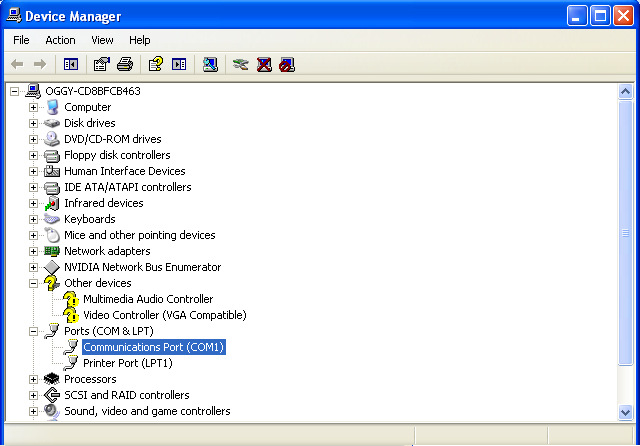This screenshot has height=446, width=640.
Task: Expand the Network adapters node
Action: (33, 251)
